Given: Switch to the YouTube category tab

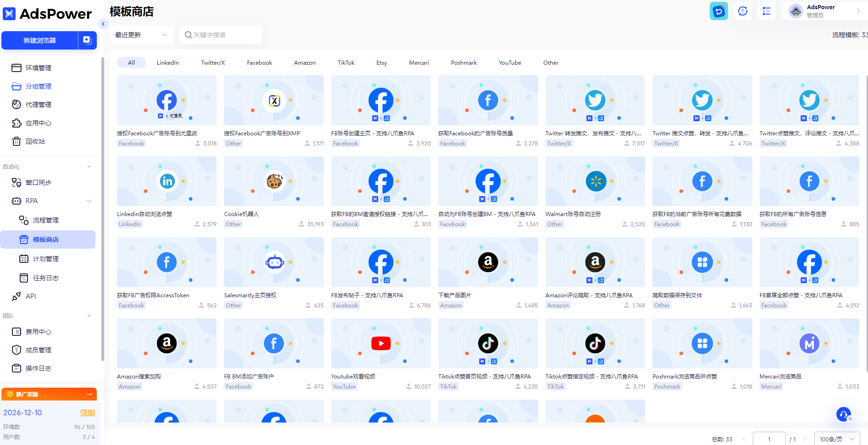Looking at the screenshot, I should pos(510,63).
